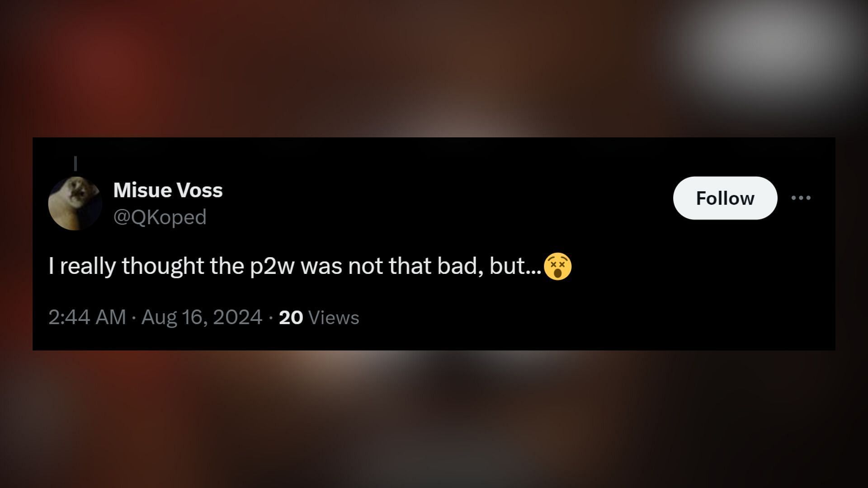Follow the Misue Voss account
The image size is (868, 488).
tap(725, 198)
